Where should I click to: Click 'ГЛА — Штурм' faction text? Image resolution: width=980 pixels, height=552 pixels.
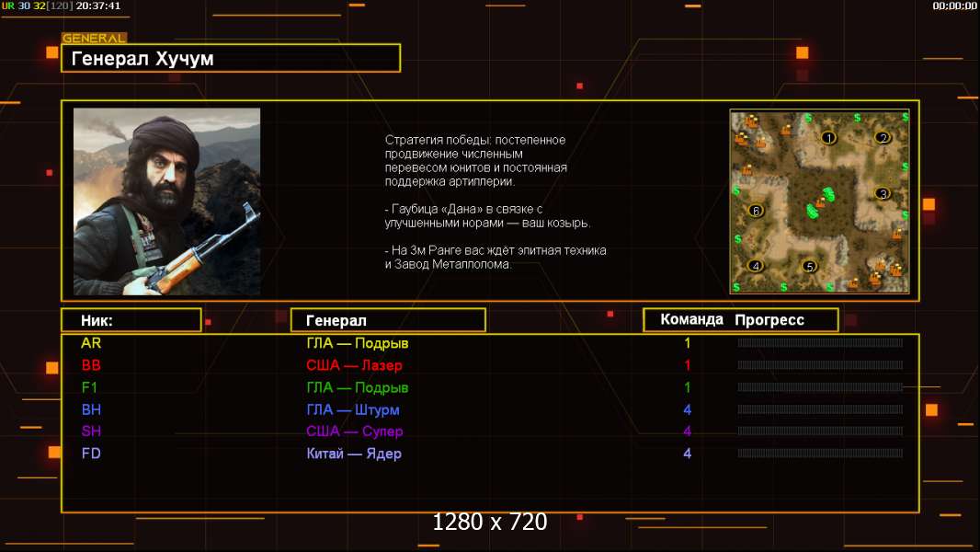[x=353, y=410]
